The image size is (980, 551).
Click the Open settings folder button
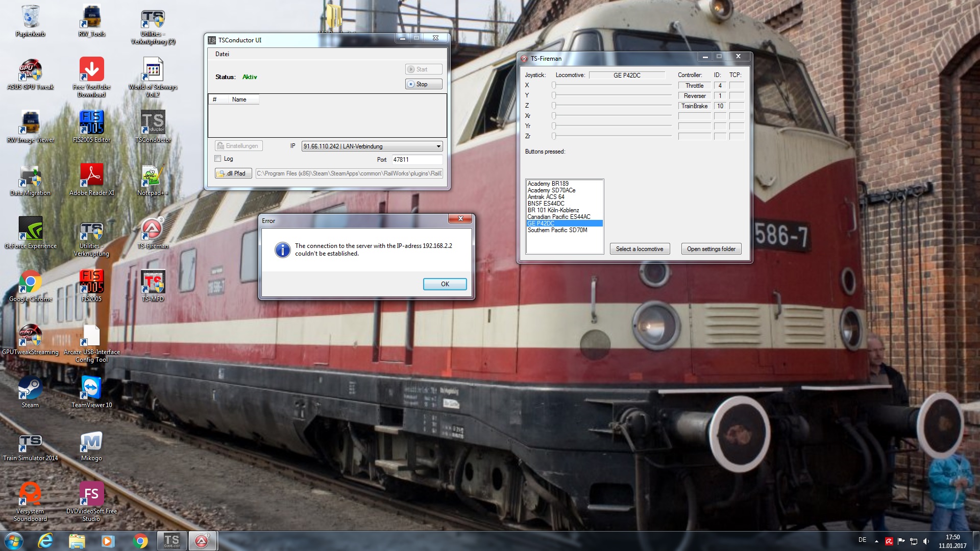(710, 249)
